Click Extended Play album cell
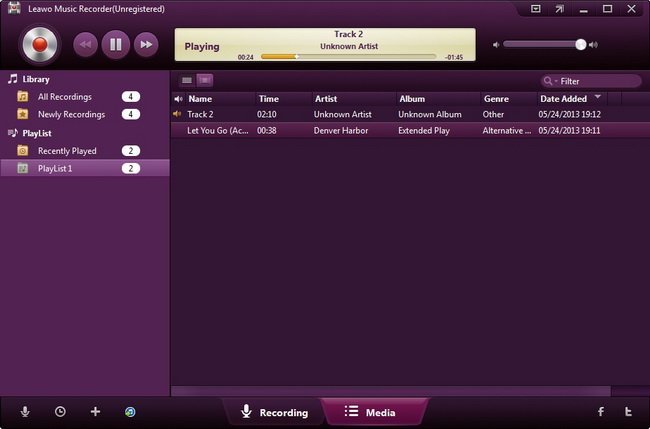This screenshot has width=650, height=429. pyautogui.click(x=424, y=131)
